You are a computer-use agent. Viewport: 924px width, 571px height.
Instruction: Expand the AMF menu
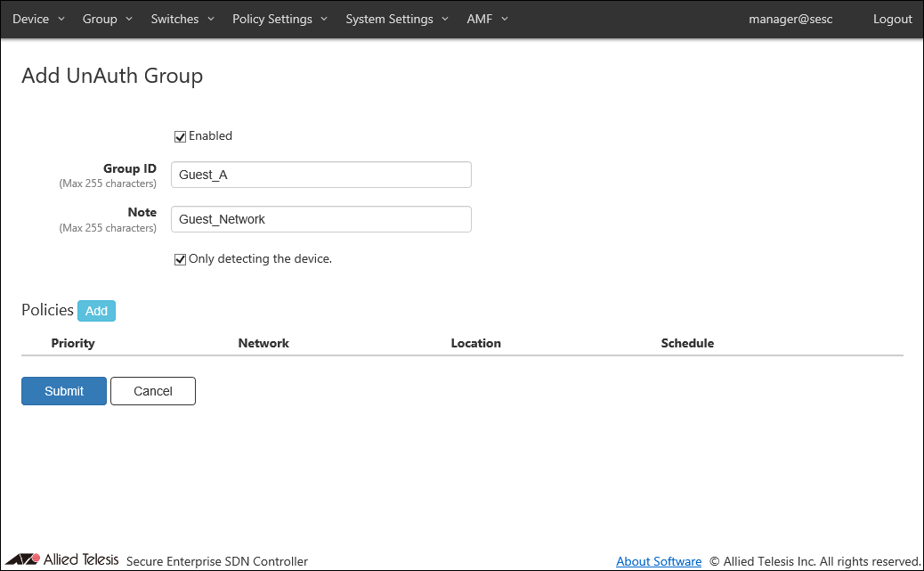(487, 19)
